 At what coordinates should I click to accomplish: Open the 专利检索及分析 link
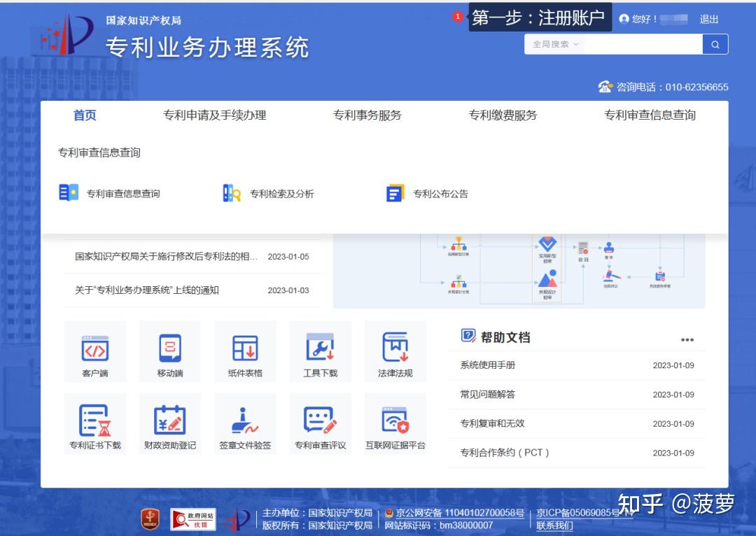point(282,194)
